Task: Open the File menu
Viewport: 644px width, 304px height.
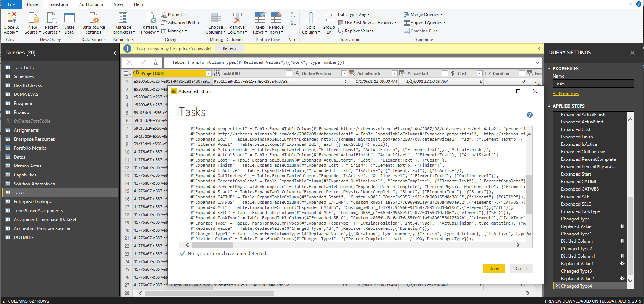Action: pyautogui.click(x=11, y=4)
